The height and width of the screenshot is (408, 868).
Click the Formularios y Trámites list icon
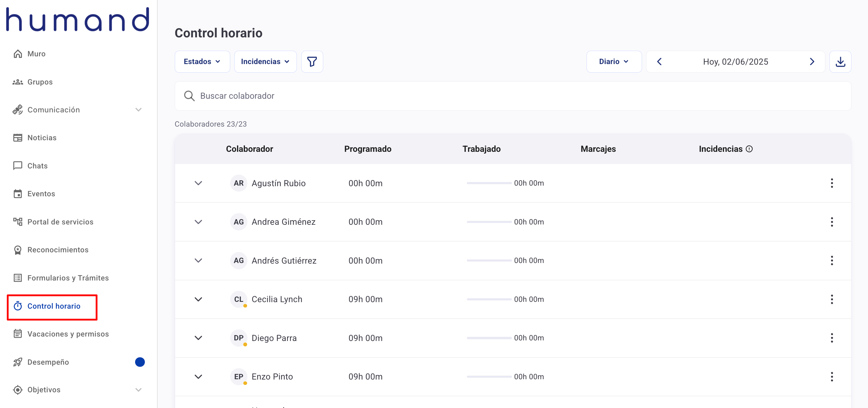(17, 278)
